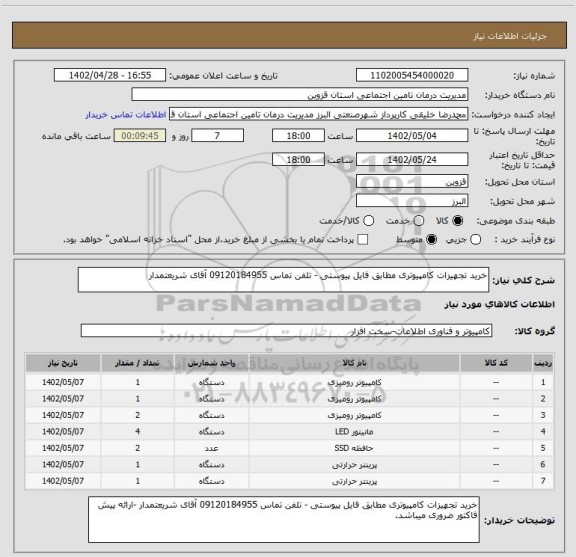Select کامپیوتر رومیزی in row 2
This screenshot has height=557, width=576.
point(354,399)
